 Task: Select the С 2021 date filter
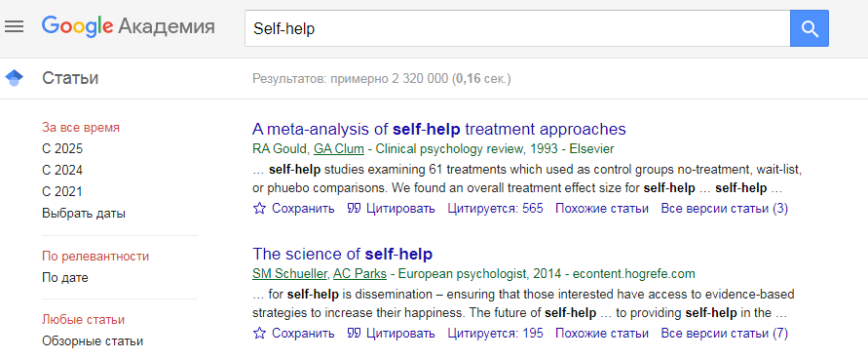coord(62,191)
